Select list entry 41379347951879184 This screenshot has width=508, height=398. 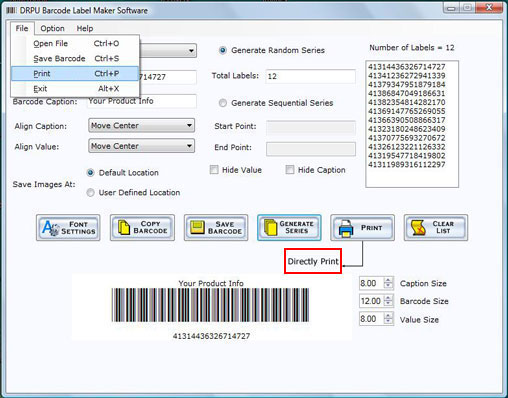[x=407, y=84]
